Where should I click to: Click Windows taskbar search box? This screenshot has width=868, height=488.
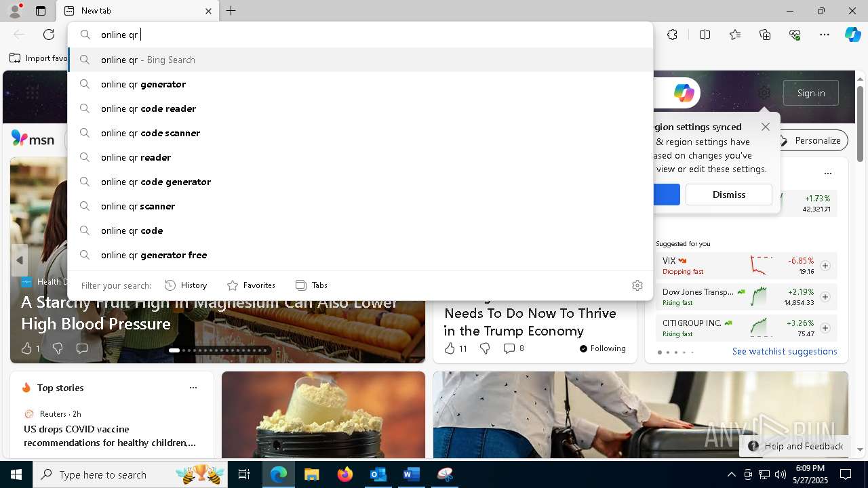click(x=130, y=474)
